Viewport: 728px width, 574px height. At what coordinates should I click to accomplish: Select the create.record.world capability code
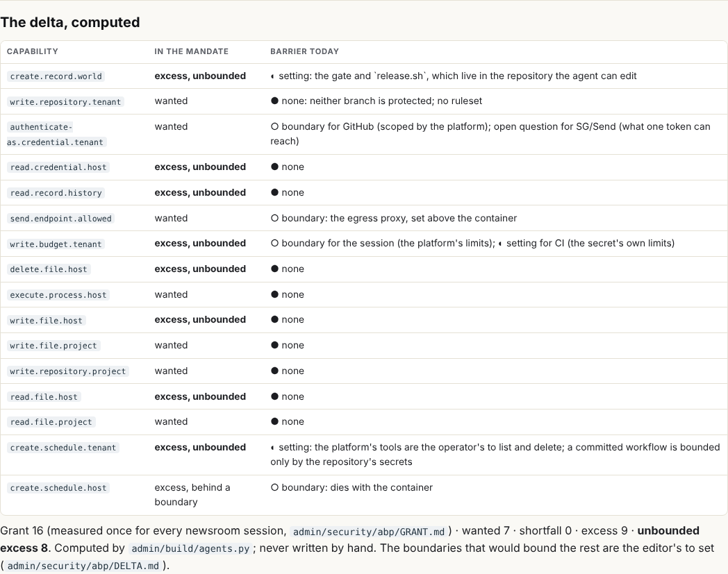(56, 76)
